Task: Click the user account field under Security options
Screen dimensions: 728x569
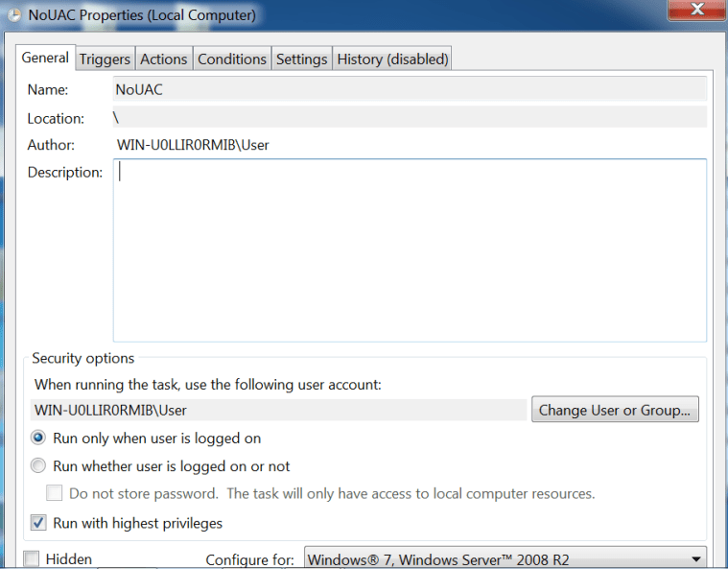Action: point(278,410)
